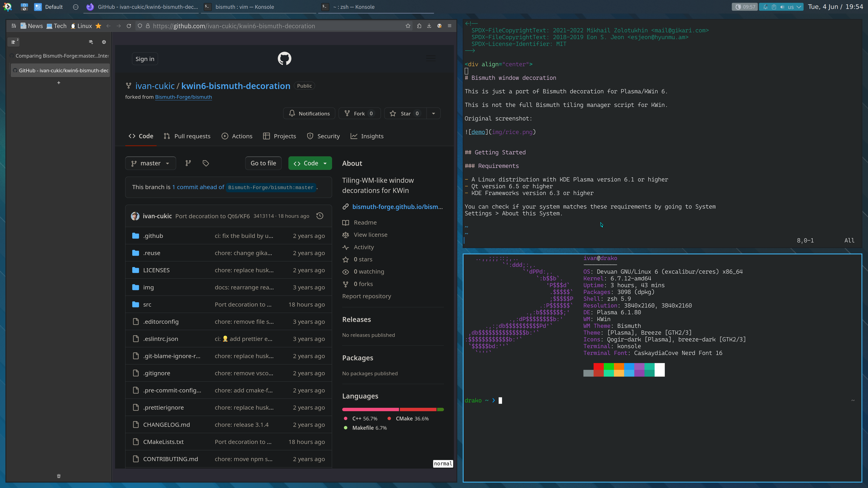
Task: Open the master branch dropdown
Action: coord(150,163)
